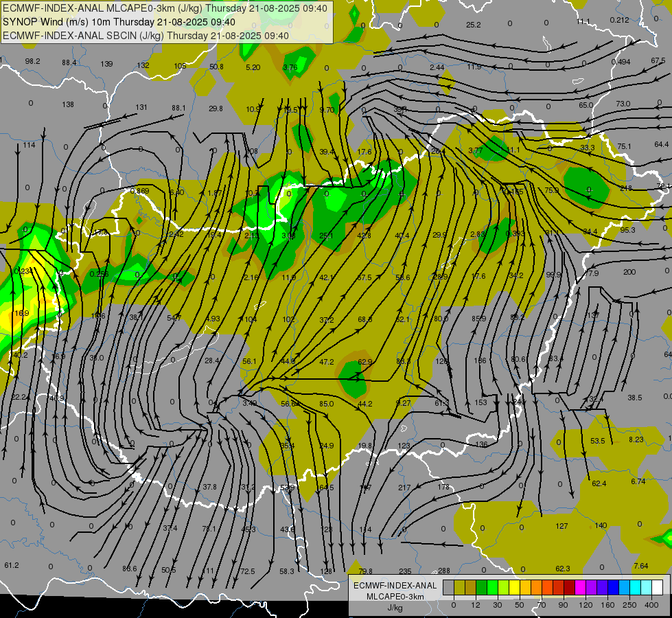Click the map value 28.4
This screenshot has width=672, height=618.
click(x=212, y=360)
